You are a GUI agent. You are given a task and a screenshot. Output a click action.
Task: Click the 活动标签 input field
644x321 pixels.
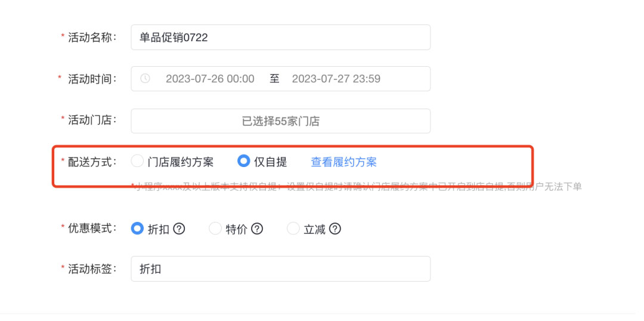[280, 269]
